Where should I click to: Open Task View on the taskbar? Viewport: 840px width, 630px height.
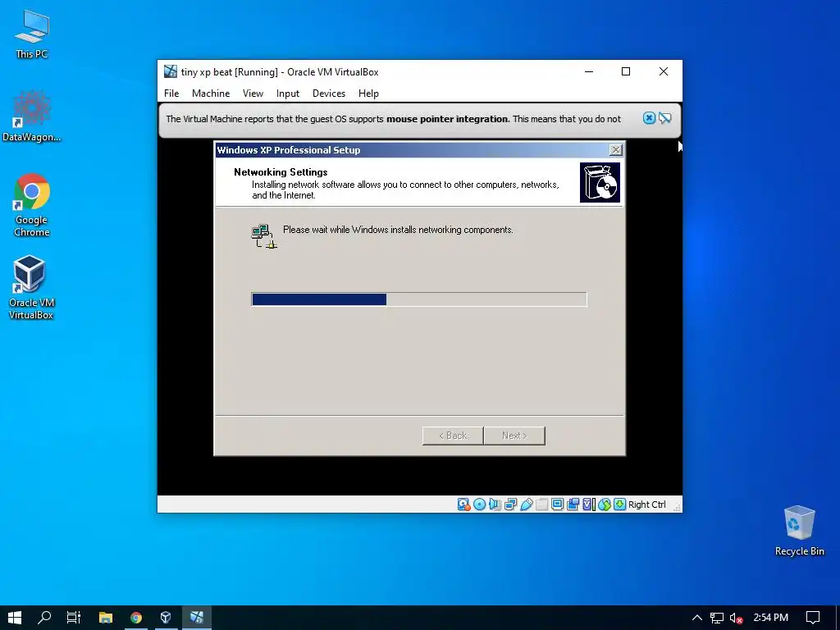[74, 618]
